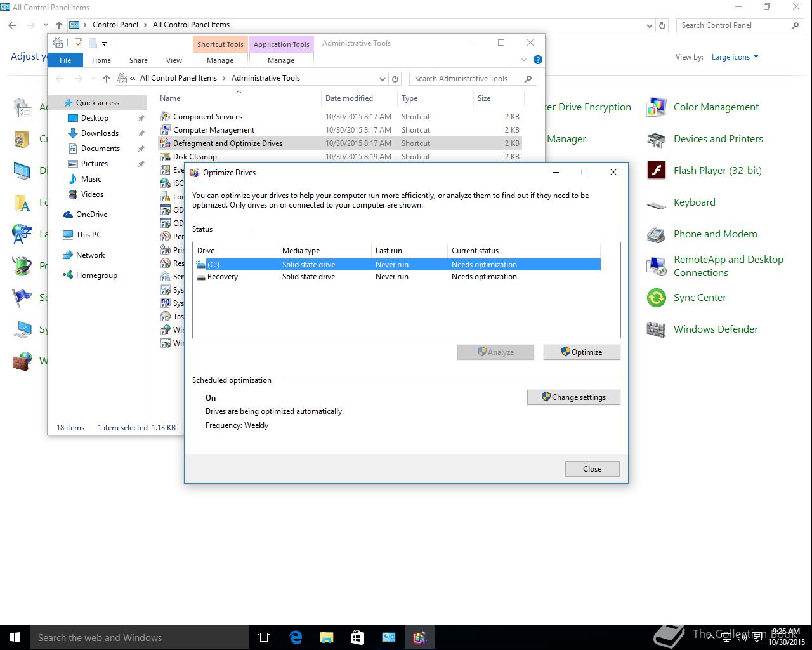Viewport: 812px width, 650px height.
Task: Click the Search Control Panel field
Action: pos(739,25)
